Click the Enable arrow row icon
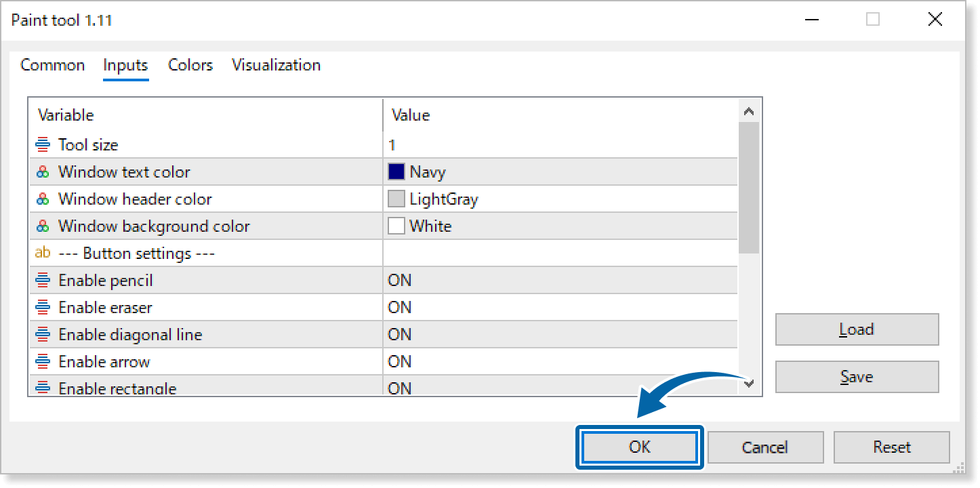This screenshot has width=980, height=488. click(43, 361)
